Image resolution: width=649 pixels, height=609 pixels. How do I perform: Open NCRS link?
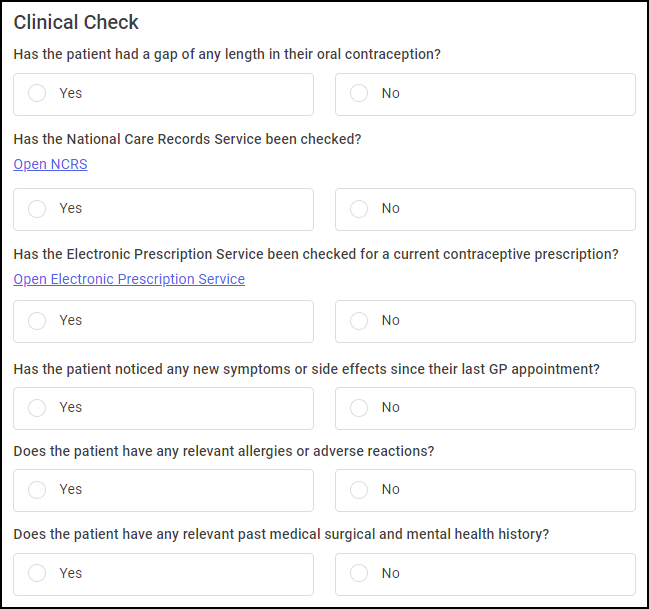[x=50, y=164]
